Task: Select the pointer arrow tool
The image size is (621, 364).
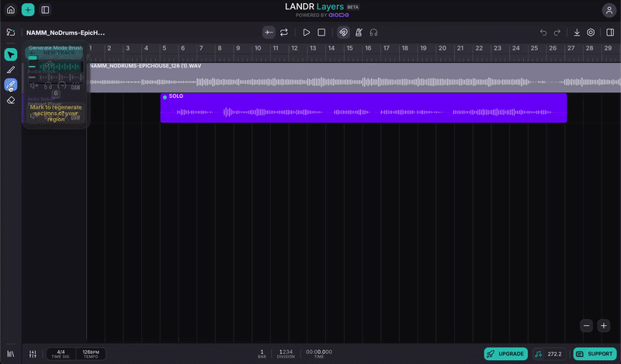Action: pos(11,54)
